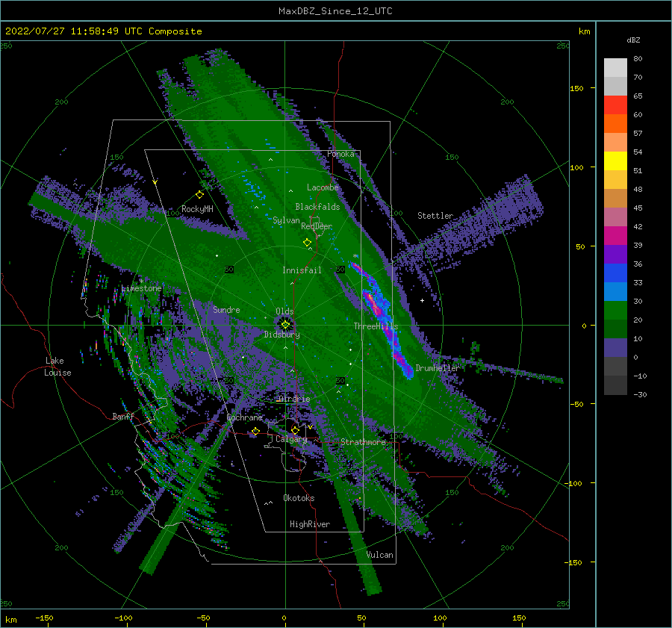Click the storm cell tail above Drumheller
Viewport: 672px width, 628px height.
403,362
